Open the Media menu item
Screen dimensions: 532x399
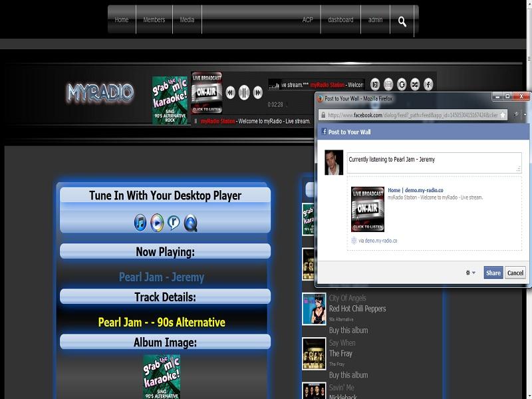187,20
